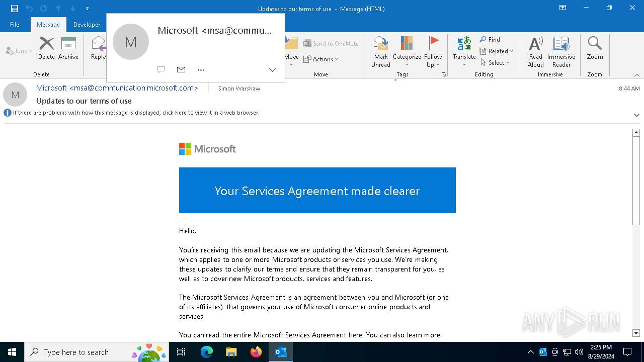This screenshot has width=644, height=362.
Task: Click the taskbar search box
Action: point(97,352)
